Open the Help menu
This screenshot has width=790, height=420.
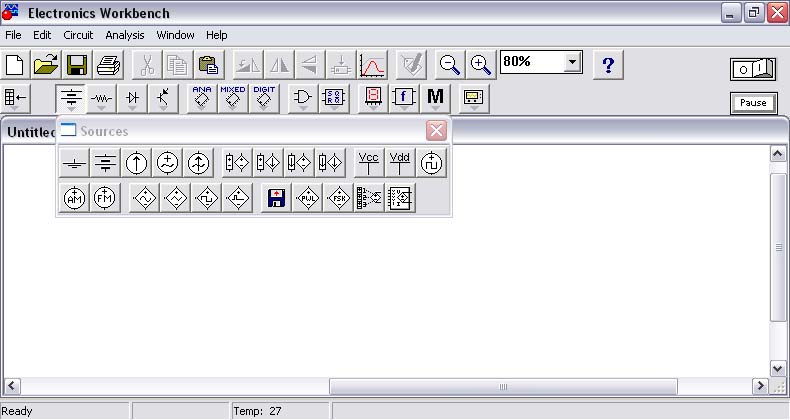point(217,35)
